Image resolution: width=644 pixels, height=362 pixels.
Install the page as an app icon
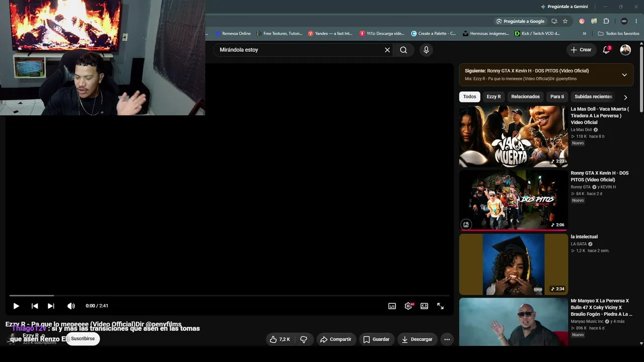coord(554,21)
